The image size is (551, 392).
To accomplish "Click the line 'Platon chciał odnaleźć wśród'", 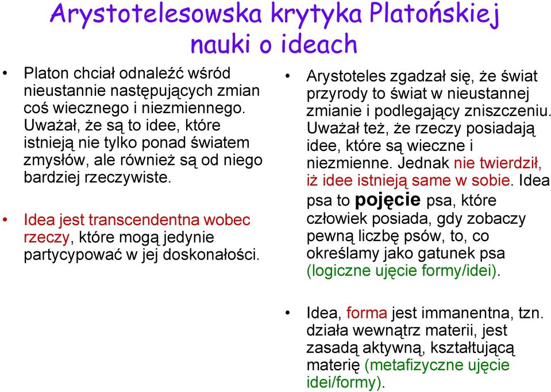I will click(127, 73).
